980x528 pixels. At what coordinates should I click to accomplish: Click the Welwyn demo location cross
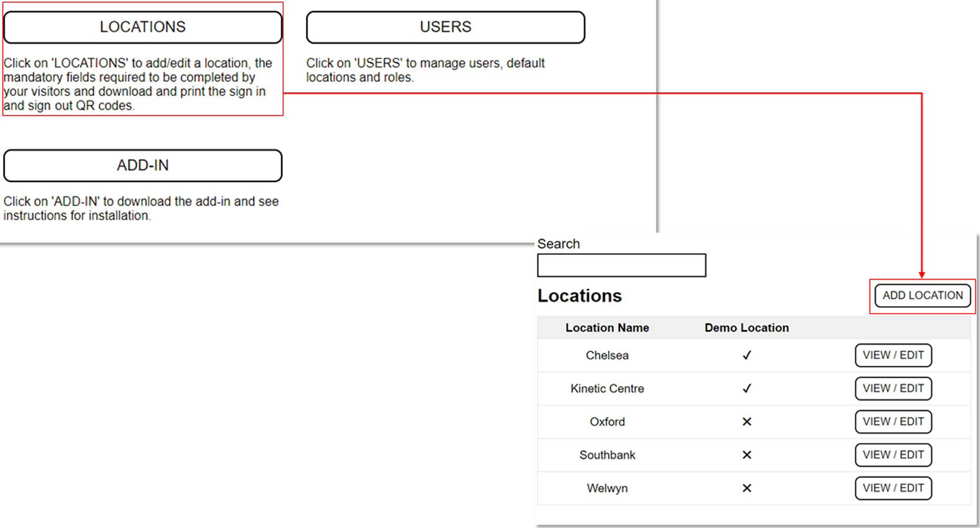[x=746, y=488]
